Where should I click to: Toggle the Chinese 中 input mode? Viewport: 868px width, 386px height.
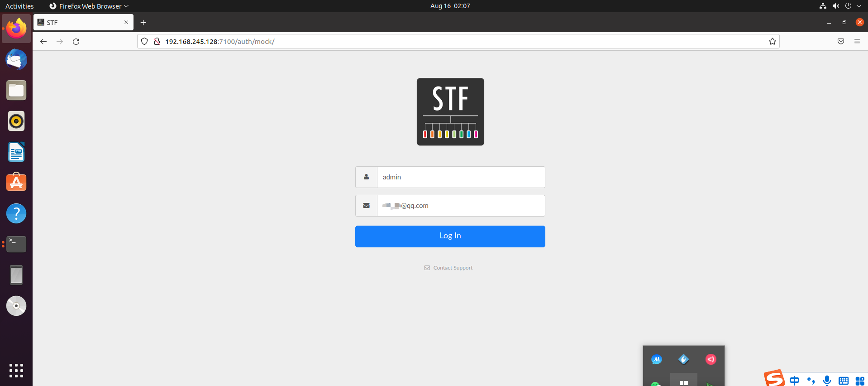794,381
